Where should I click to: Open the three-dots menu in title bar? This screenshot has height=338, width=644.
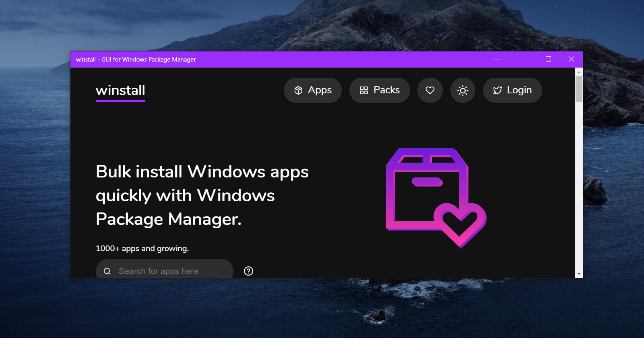(496, 59)
